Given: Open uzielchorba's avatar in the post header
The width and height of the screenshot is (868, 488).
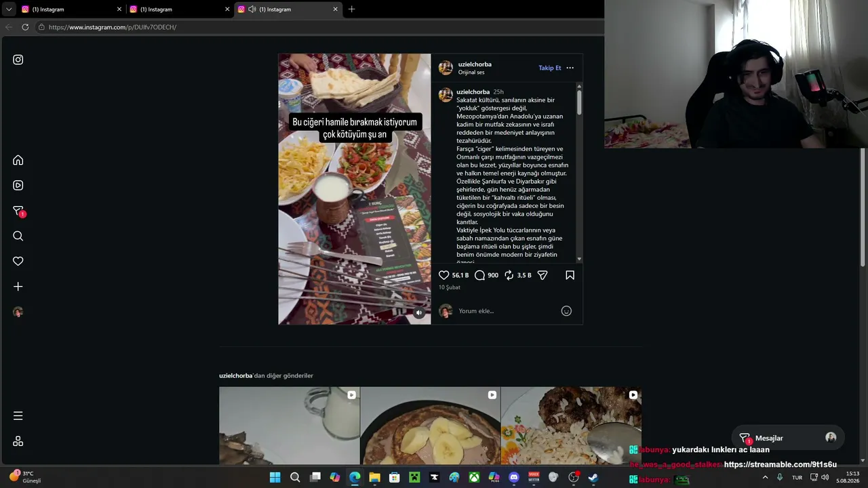Looking at the screenshot, I should coord(446,68).
